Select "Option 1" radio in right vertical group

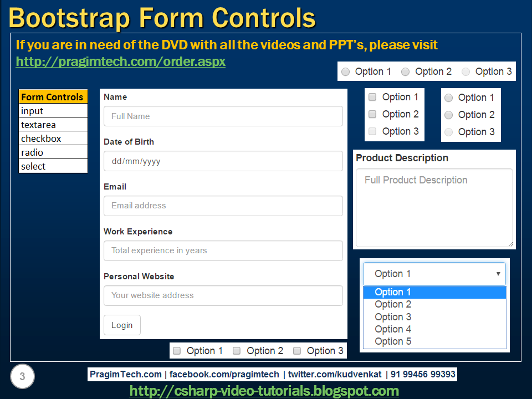(448, 98)
